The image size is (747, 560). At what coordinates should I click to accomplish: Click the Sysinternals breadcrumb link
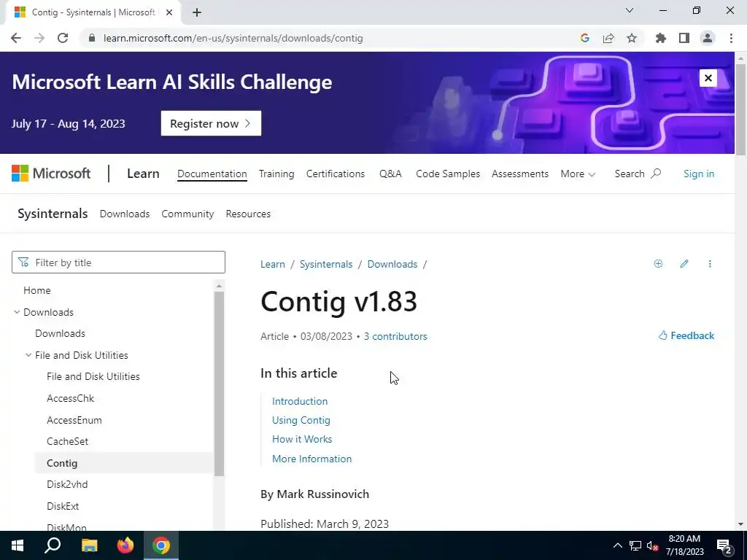326,264
